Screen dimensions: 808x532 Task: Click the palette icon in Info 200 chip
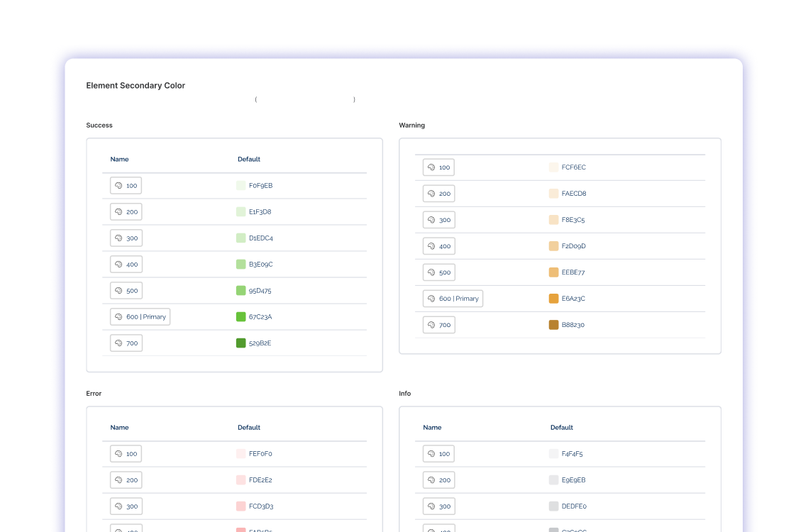click(x=431, y=480)
